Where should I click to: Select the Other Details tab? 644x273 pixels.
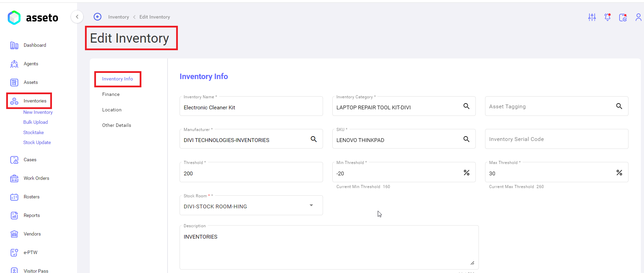117,125
